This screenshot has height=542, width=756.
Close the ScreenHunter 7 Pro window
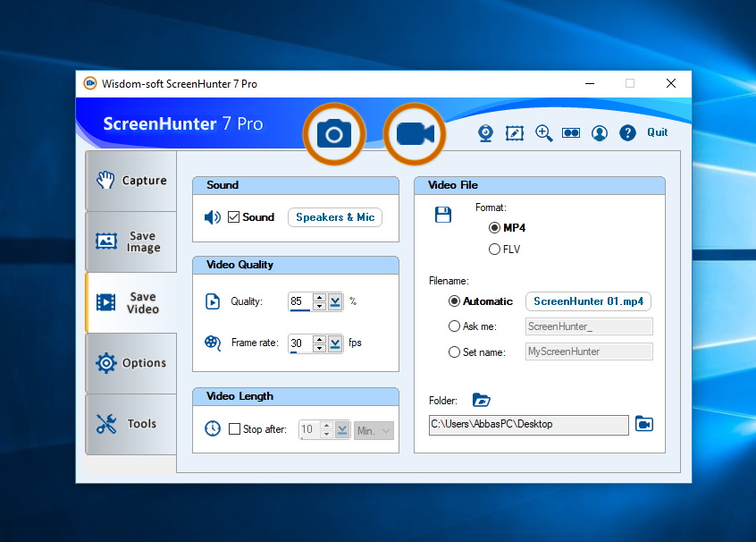pos(671,83)
